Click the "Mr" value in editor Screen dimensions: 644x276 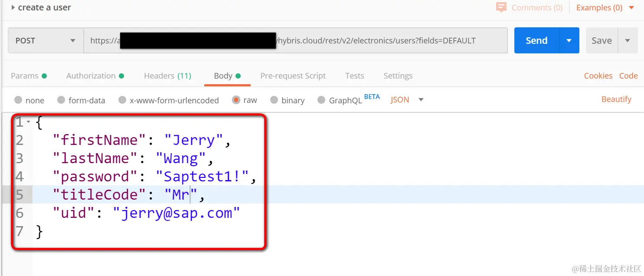181,194
